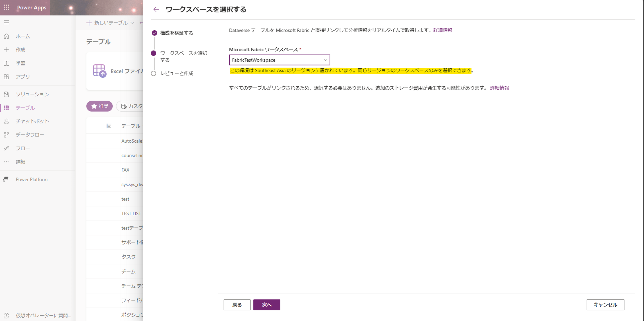The image size is (644, 321).
Task: Select the 推奨 filter tab
Action: coord(99,106)
